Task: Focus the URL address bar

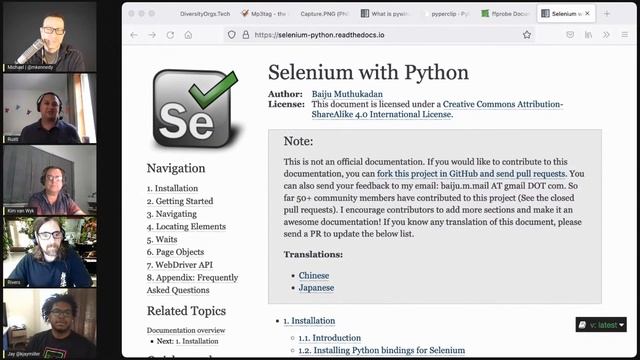Action: (x=380, y=35)
